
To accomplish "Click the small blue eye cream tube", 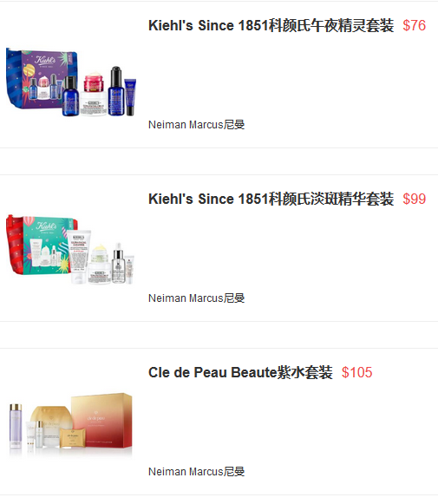I will tap(130, 97).
